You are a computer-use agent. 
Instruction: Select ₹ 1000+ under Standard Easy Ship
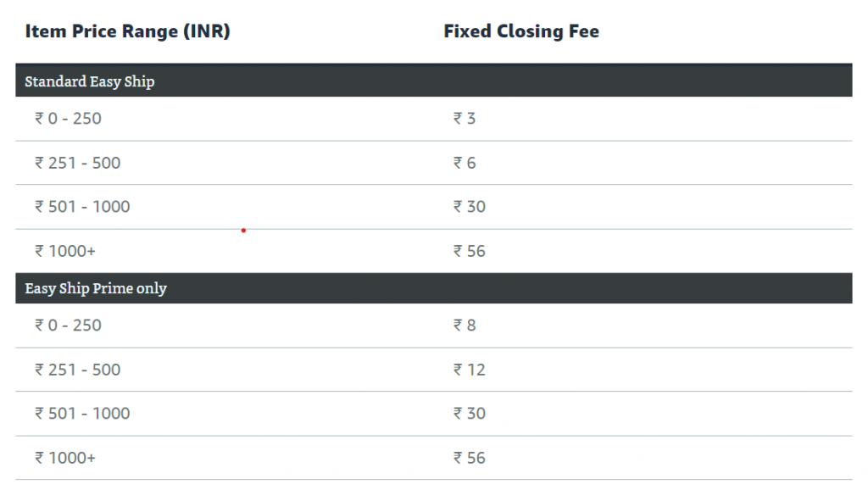(x=65, y=251)
